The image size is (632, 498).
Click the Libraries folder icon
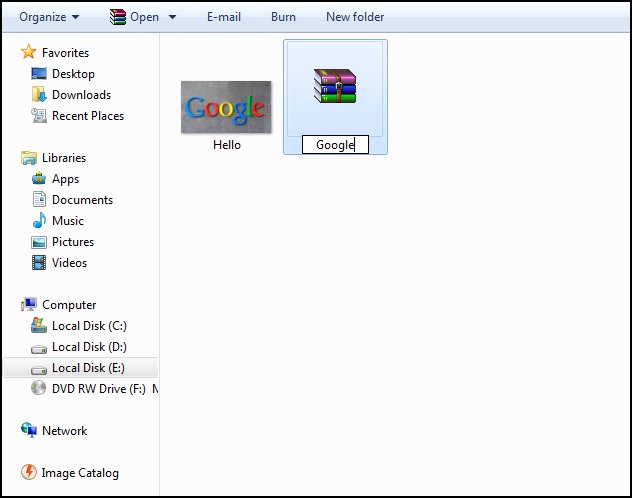[x=29, y=158]
